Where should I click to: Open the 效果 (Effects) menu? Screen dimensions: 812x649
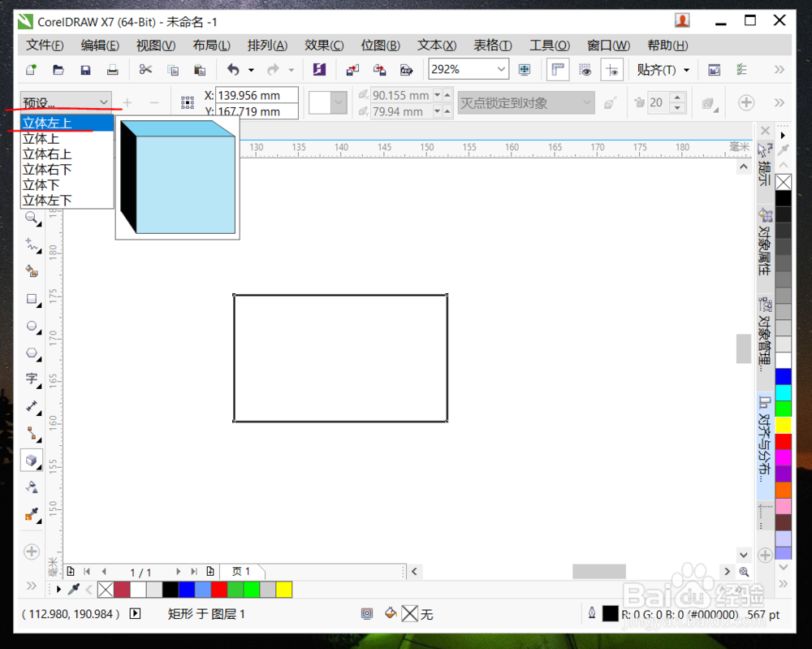(x=324, y=45)
